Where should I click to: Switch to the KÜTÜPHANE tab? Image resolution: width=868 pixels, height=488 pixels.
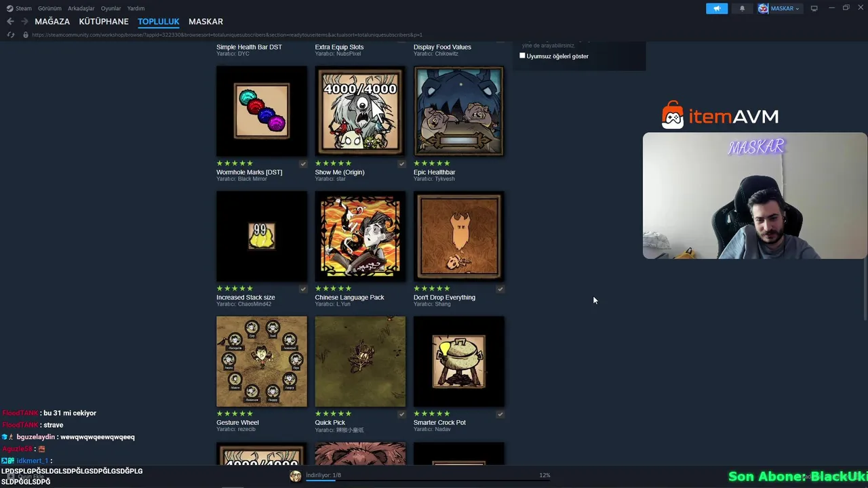pyautogui.click(x=104, y=22)
